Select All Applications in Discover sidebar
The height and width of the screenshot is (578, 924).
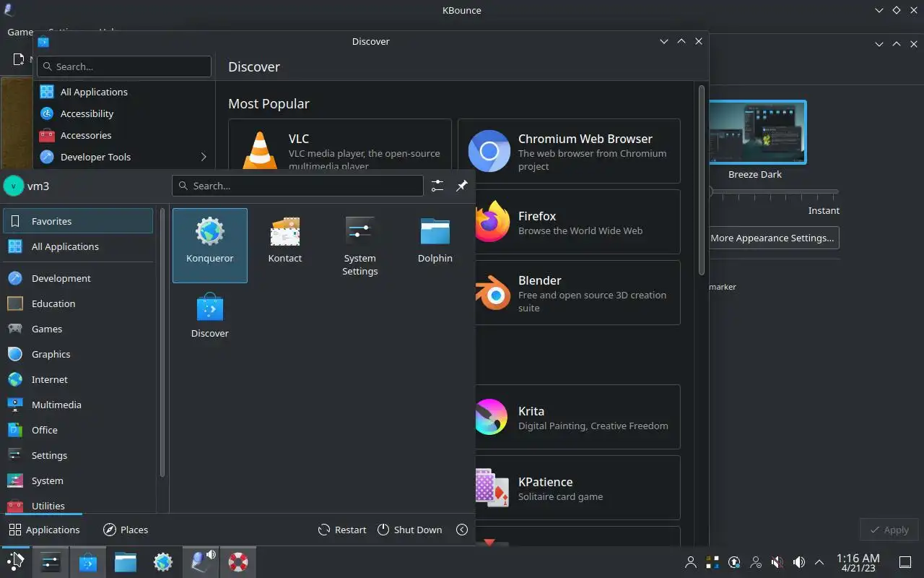[124, 92]
